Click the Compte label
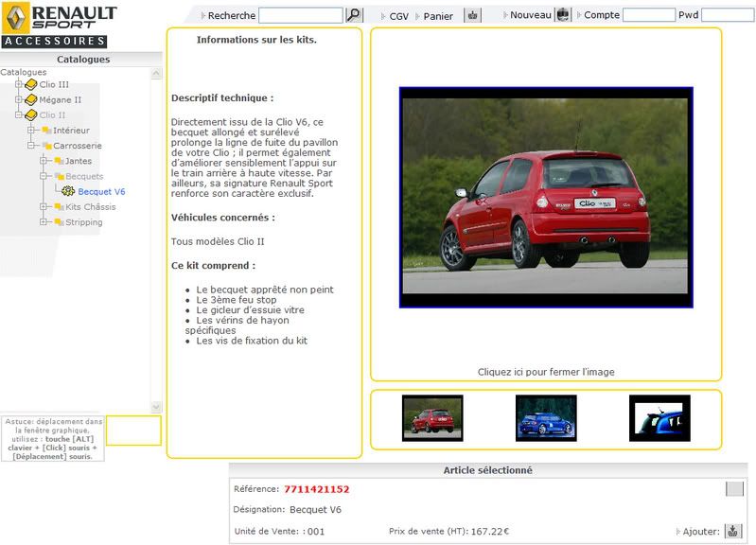756x545 pixels. [601, 15]
